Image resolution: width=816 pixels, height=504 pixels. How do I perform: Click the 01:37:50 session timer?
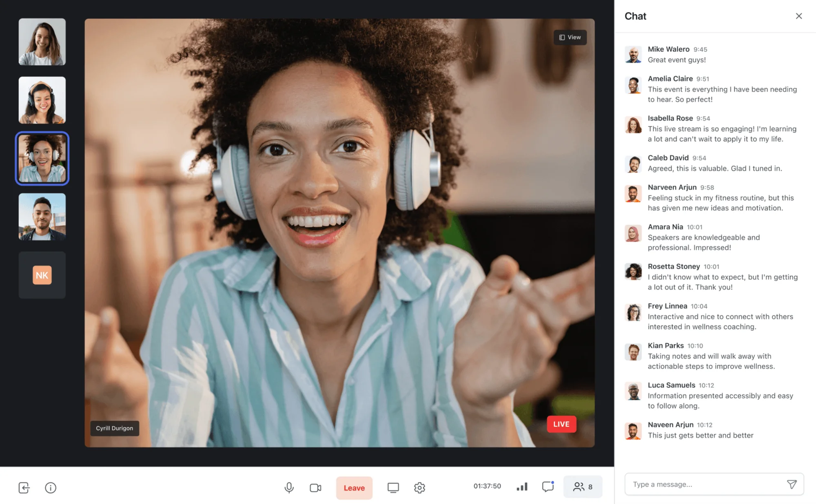pos(487,486)
